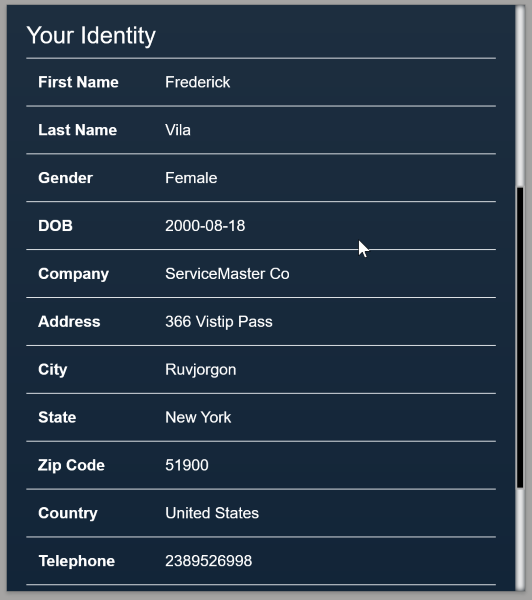Click the Zip Code value 51900
532x600 pixels.
point(187,465)
